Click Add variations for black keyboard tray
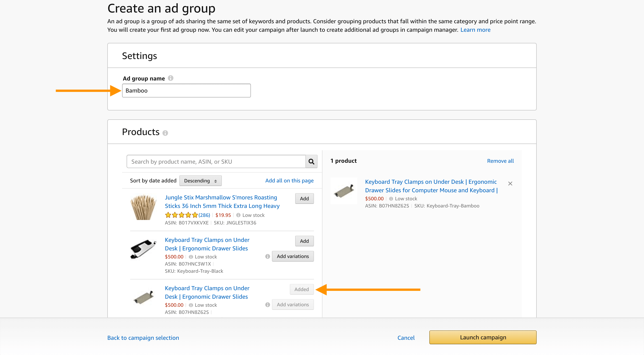The height and width of the screenshot is (355, 644). (292, 256)
